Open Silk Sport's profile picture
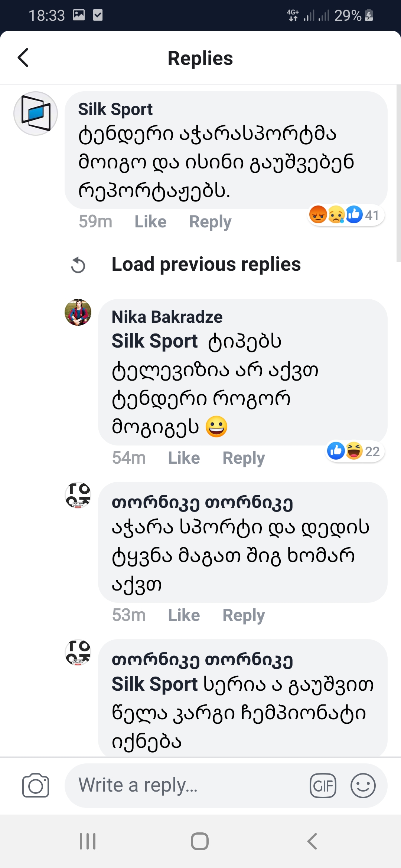The image size is (401, 868). tap(36, 114)
